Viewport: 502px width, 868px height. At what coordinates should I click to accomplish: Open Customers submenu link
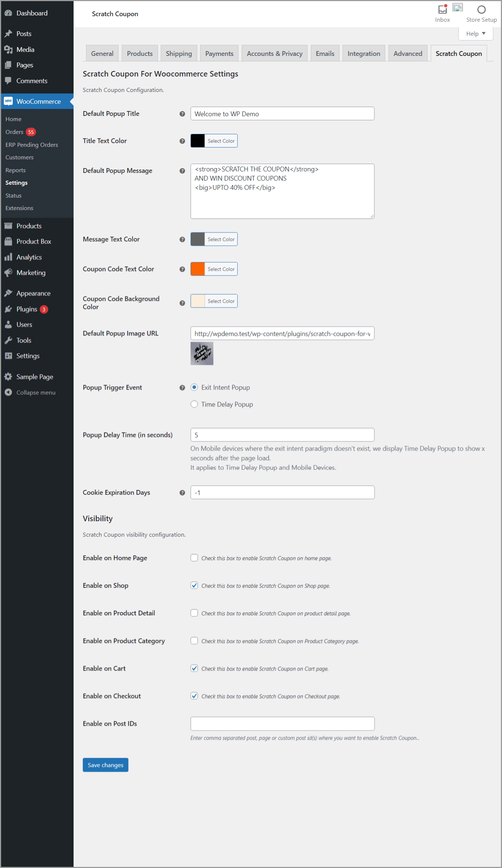[19, 157]
